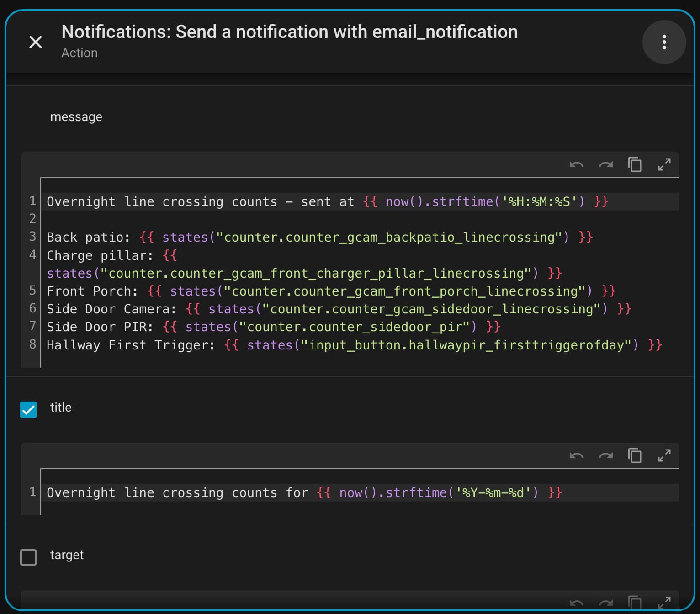Expand message editor to fullscreen
The width and height of the screenshot is (700, 614).
point(664,164)
